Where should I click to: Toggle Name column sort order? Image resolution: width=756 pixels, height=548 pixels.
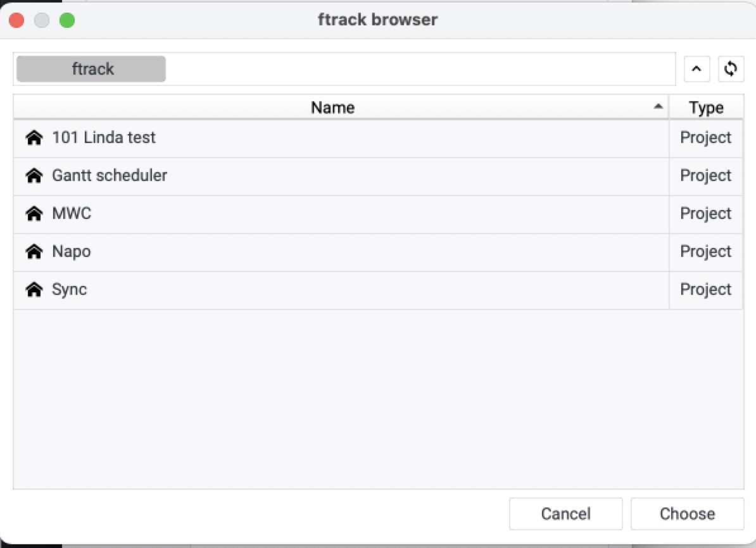tap(657, 107)
